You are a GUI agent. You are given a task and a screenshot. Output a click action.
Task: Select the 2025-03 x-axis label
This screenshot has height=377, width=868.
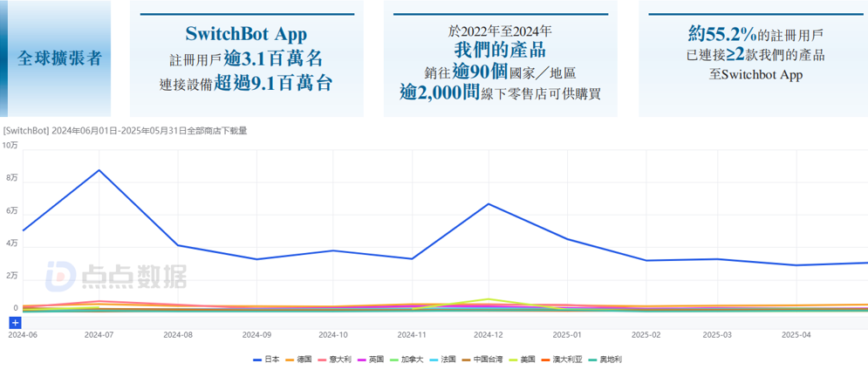(717, 335)
